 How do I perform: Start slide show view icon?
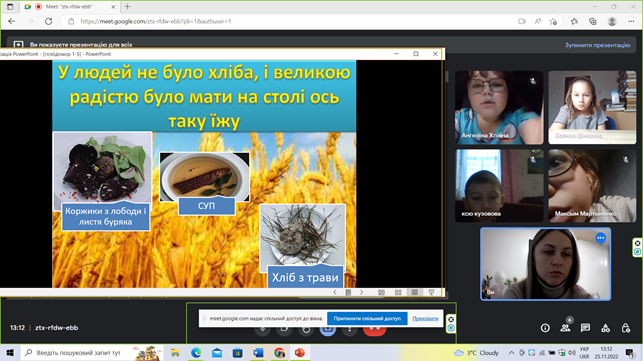[x=431, y=292]
